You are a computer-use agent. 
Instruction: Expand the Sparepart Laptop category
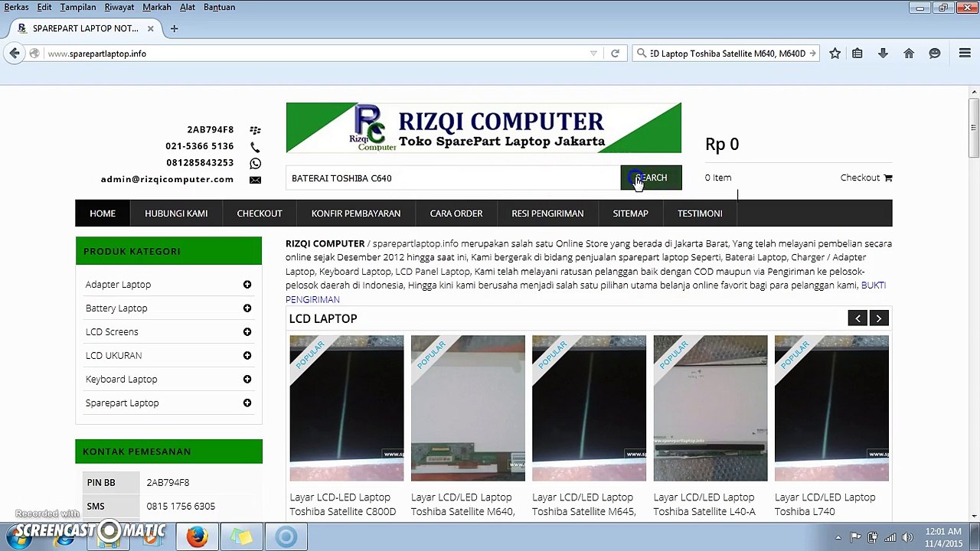(x=247, y=403)
